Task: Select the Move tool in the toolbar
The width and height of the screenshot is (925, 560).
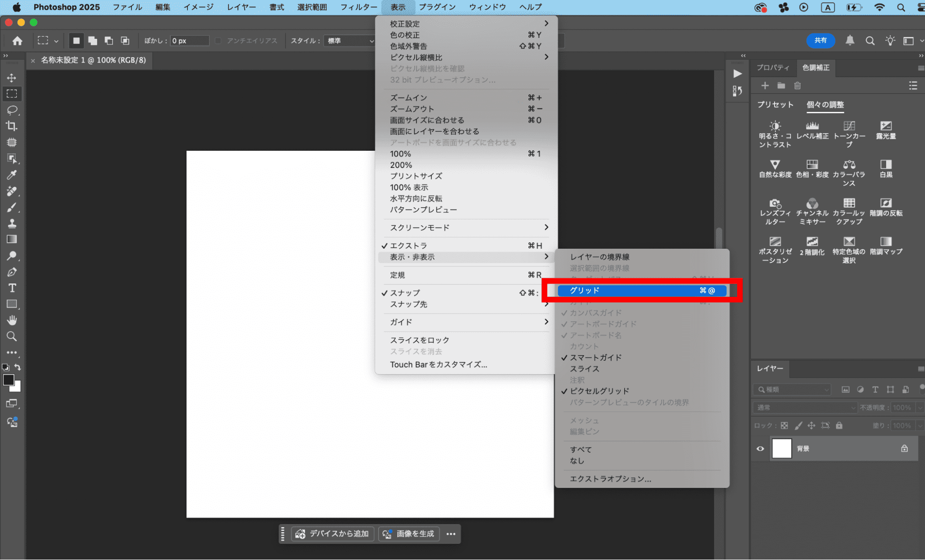Action: click(x=12, y=78)
